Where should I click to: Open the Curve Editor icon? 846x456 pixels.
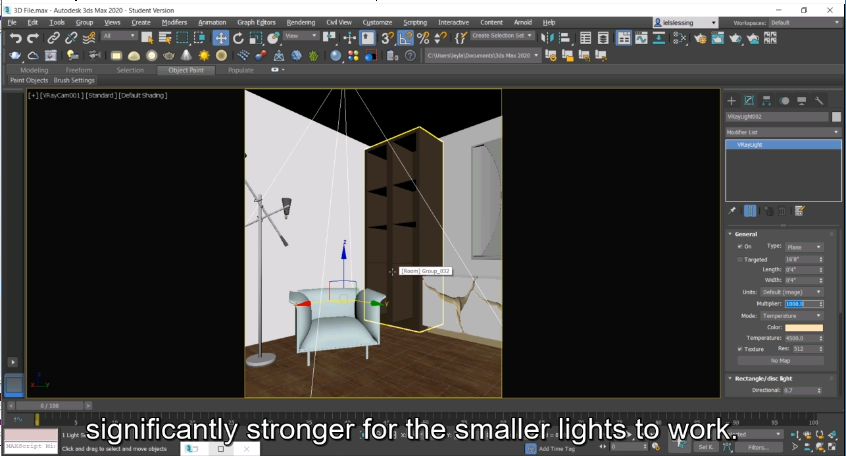(x=641, y=38)
